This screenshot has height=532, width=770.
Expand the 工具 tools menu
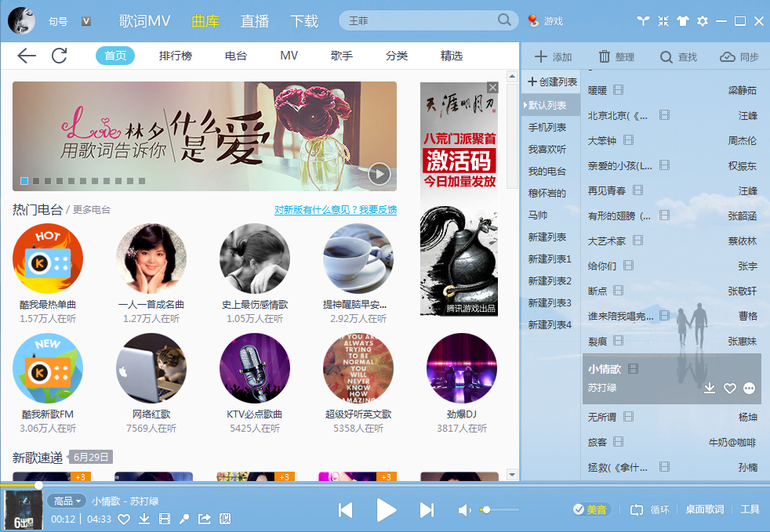click(x=752, y=509)
